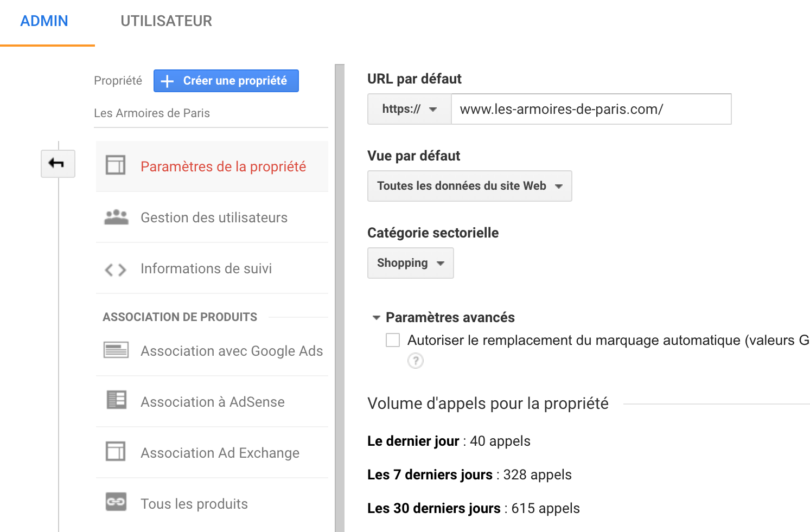Screen dimensions: 810x532
Task: Click the Google Ads association icon
Action: point(116,350)
